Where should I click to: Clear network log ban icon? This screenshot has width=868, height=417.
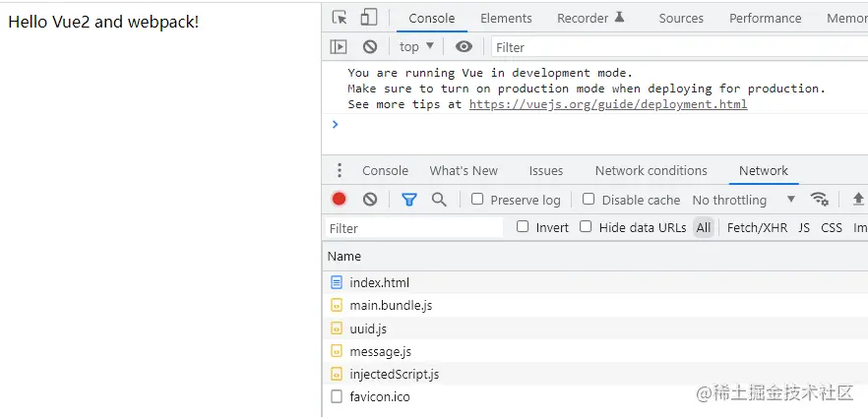pyautogui.click(x=370, y=199)
